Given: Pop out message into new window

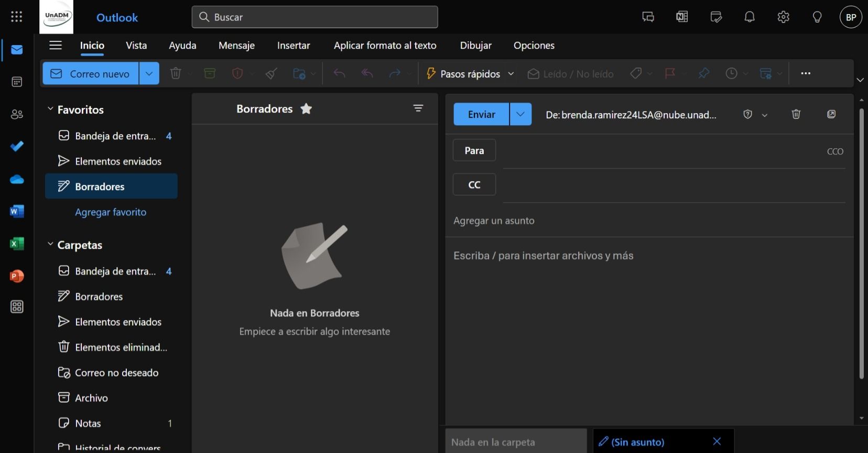Looking at the screenshot, I should point(831,114).
